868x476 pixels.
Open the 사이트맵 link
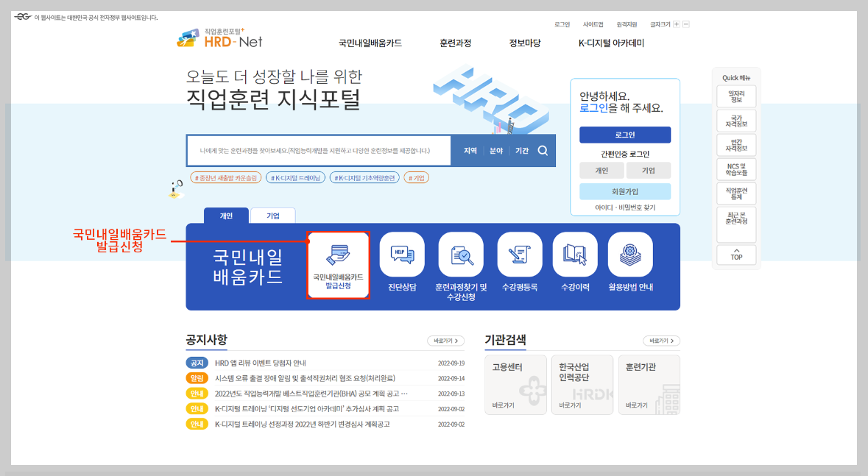(593, 24)
